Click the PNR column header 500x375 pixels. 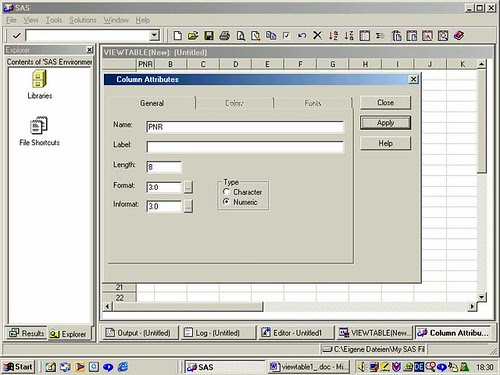tap(145, 64)
